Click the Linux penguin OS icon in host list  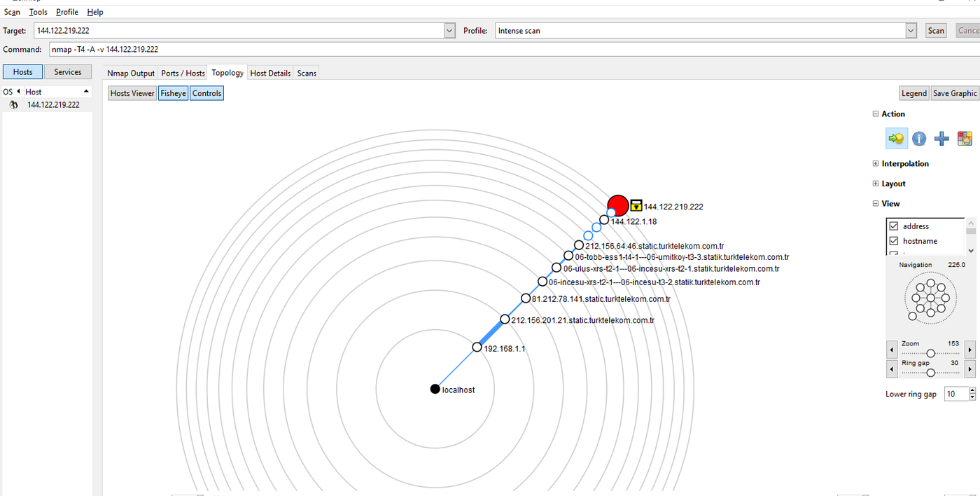coord(13,104)
